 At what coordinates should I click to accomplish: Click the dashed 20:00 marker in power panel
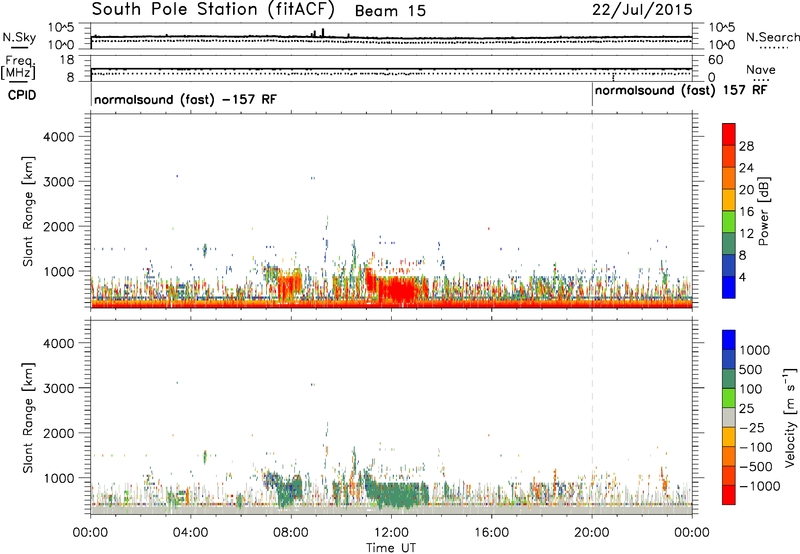click(592, 211)
